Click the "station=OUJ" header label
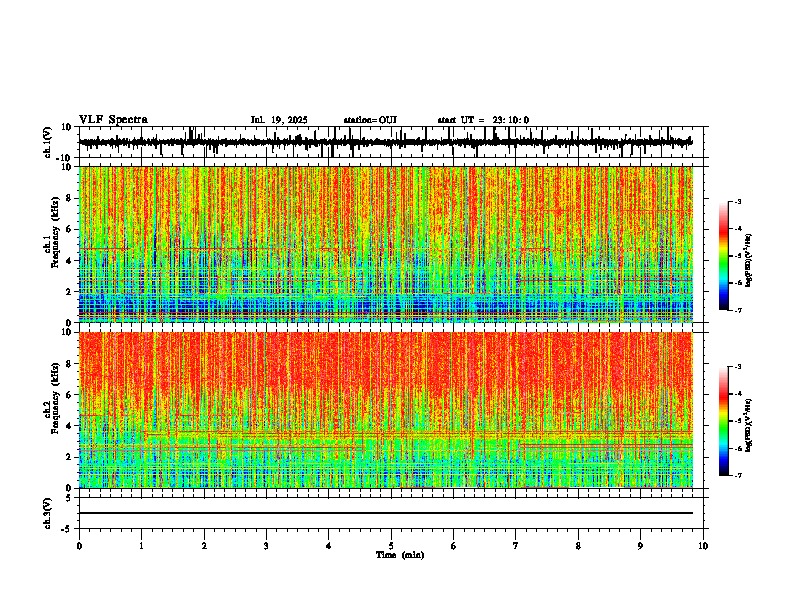Image resolution: width=792 pixels, height=612 pixels. [x=370, y=120]
